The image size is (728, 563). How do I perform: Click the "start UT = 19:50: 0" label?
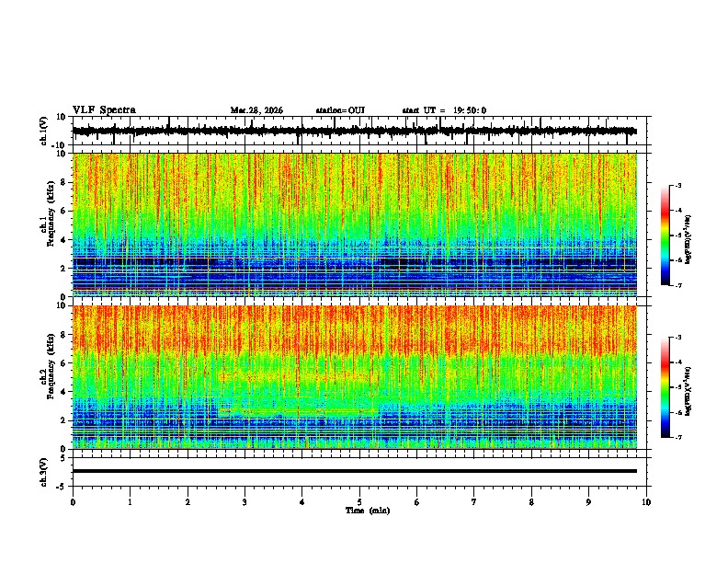(444, 110)
